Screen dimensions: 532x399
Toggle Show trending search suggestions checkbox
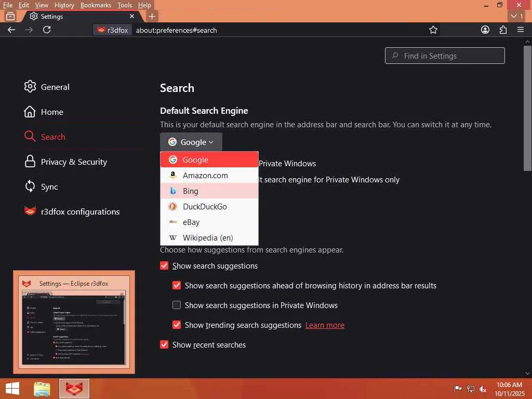pyautogui.click(x=177, y=325)
